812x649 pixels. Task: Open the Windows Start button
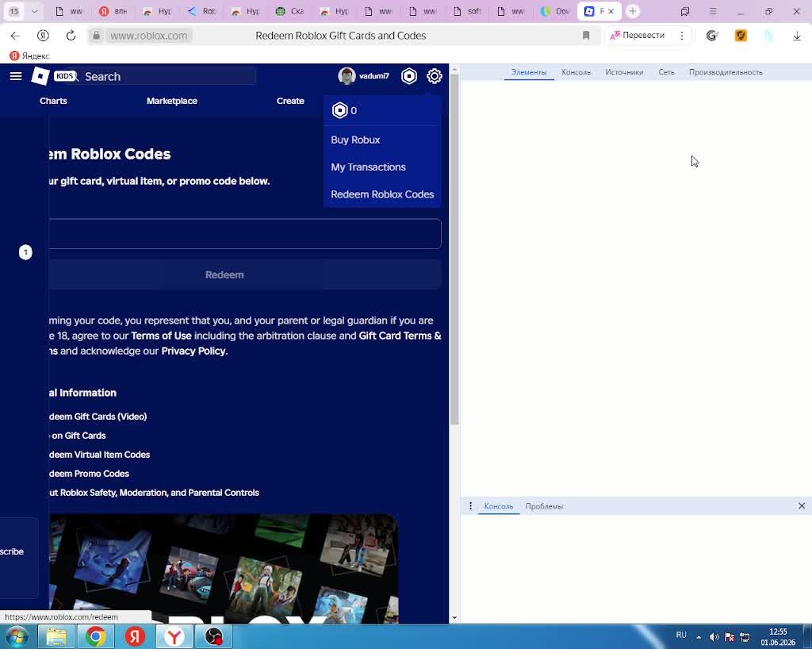point(16,636)
